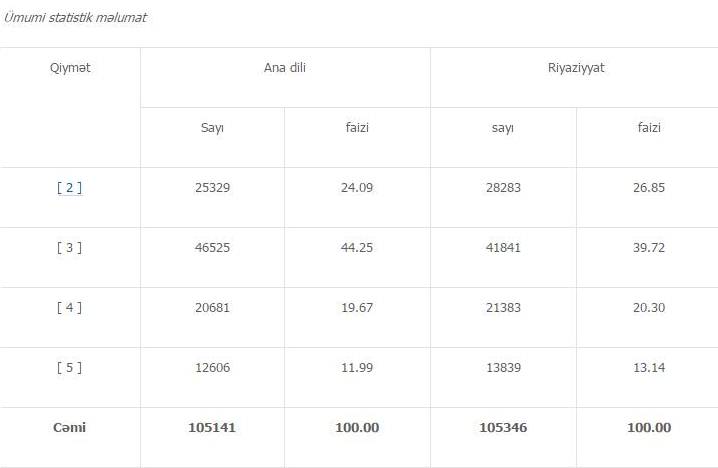Screen dimensions: 718x468
Task: Select the cell showing 13.14
Action: (x=649, y=368)
